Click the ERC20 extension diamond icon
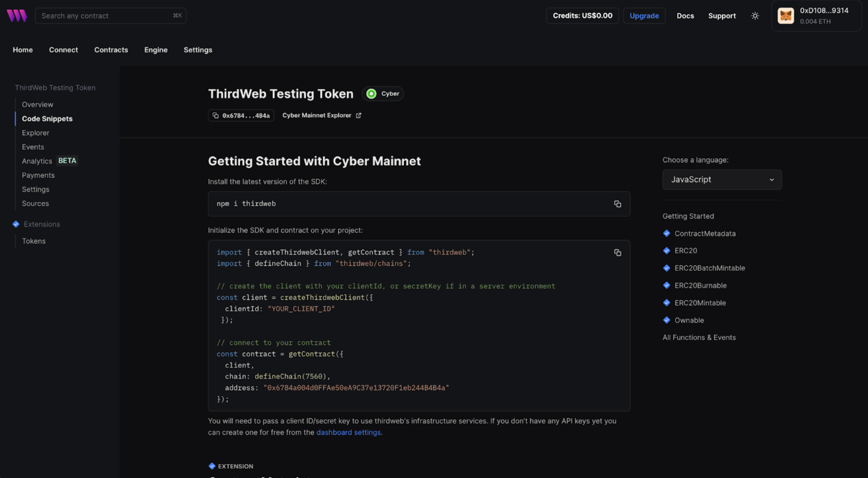The width and height of the screenshot is (868, 478). 666,250
